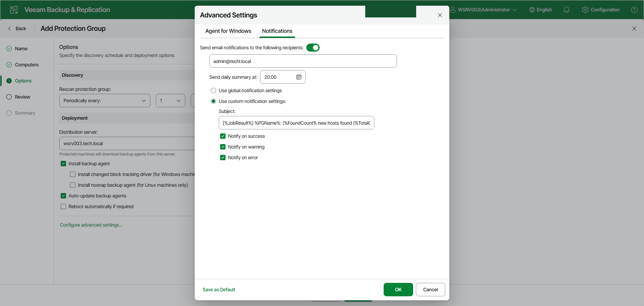Go to the Computers wizard step
644x306 pixels.
pyautogui.click(x=27, y=65)
